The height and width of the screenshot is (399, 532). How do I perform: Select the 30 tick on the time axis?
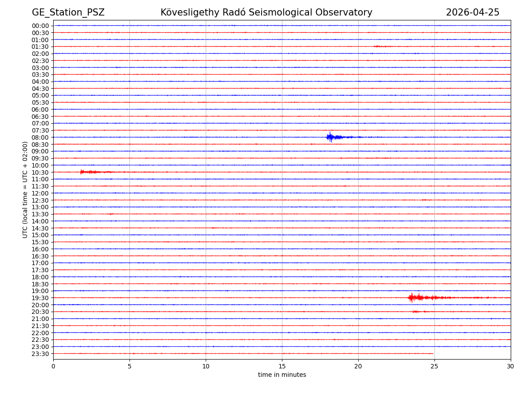(x=510, y=366)
